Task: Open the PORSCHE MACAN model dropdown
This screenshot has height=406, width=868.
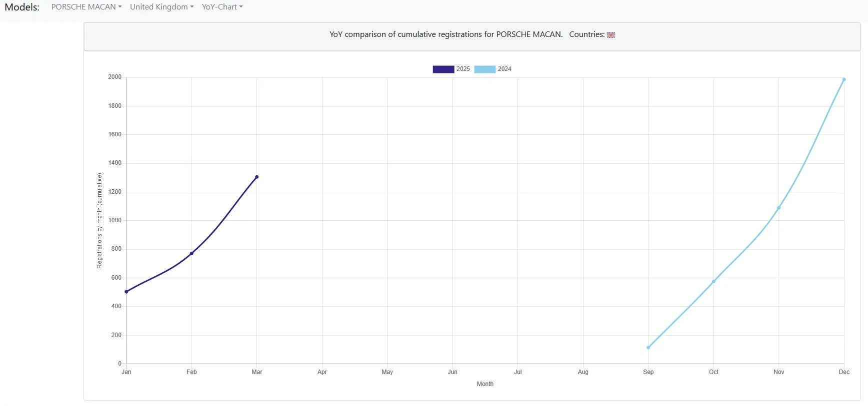Action: [86, 7]
